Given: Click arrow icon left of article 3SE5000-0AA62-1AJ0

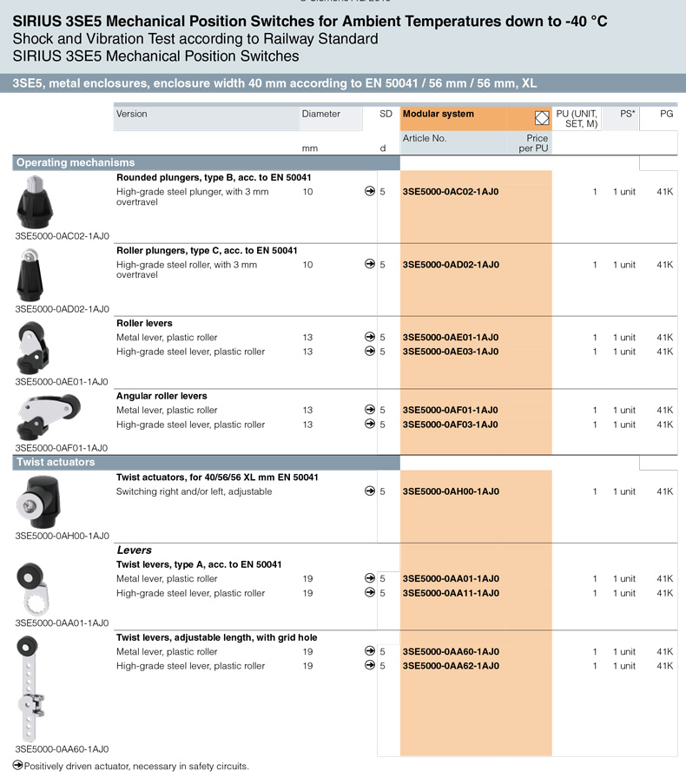Looking at the screenshot, I should [370, 666].
